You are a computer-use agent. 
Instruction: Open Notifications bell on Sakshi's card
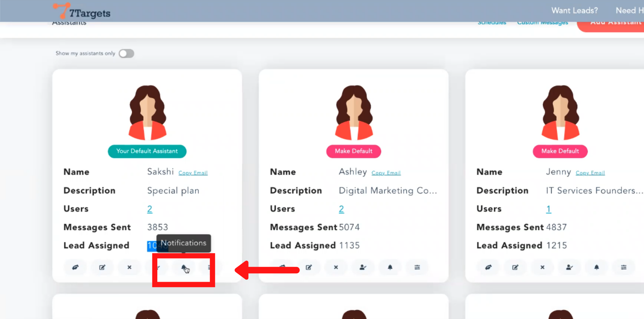[x=184, y=267]
